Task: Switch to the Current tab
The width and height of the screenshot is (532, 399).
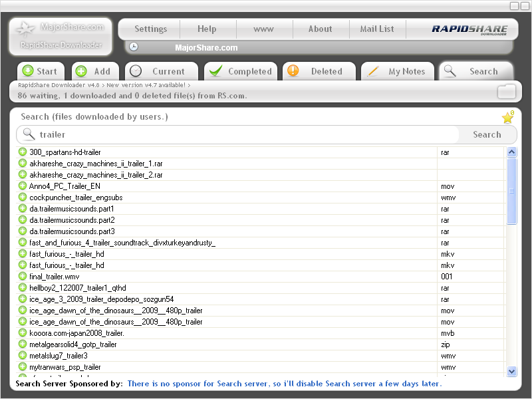Action: (x=161, y=71)
